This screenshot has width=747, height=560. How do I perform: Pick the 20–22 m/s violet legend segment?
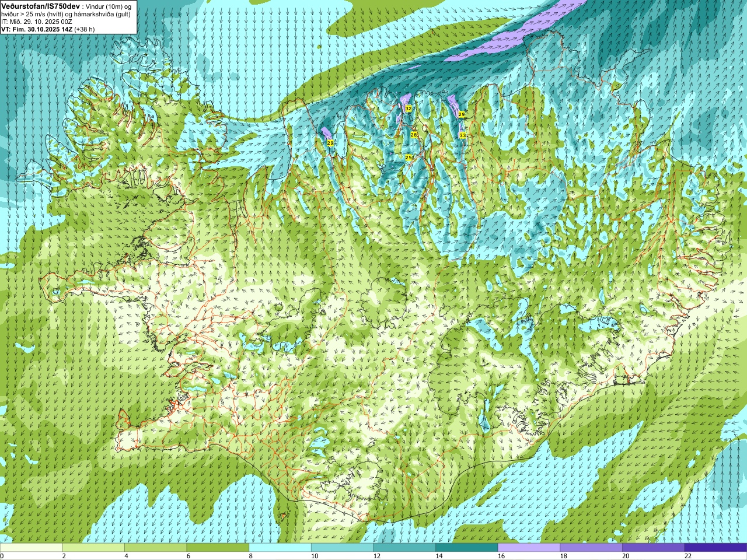654,548
